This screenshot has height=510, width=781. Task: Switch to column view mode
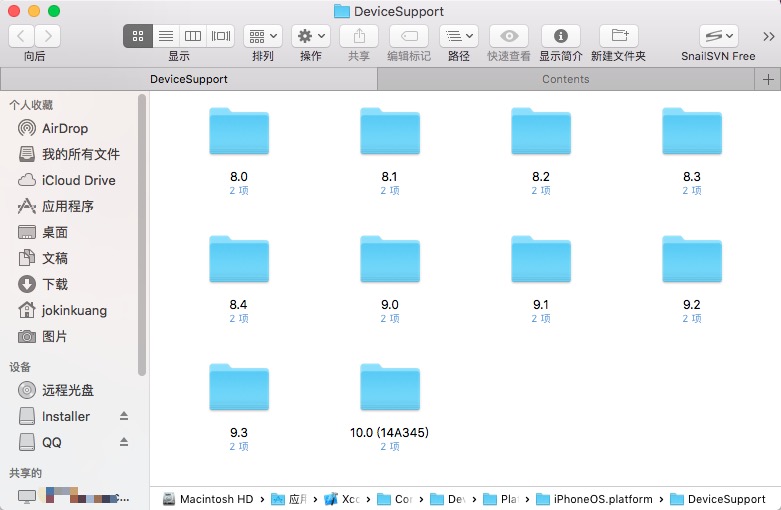pos(193,36)
